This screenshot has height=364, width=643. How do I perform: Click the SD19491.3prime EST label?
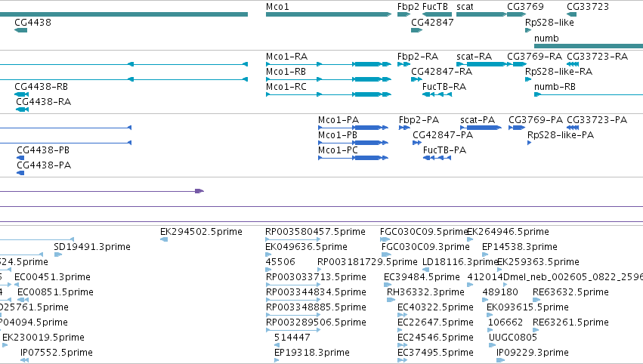pyautogui.click(x=92, y=247)
